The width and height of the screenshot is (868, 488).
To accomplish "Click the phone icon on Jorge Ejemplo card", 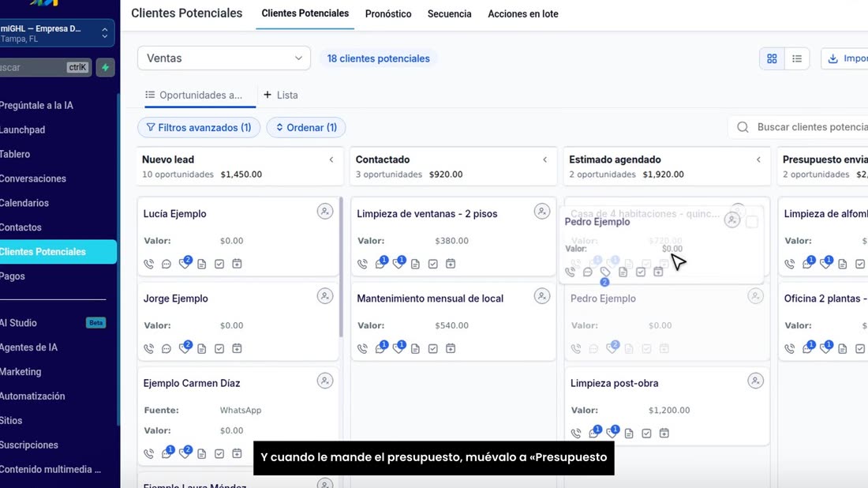I will [149, 349].
